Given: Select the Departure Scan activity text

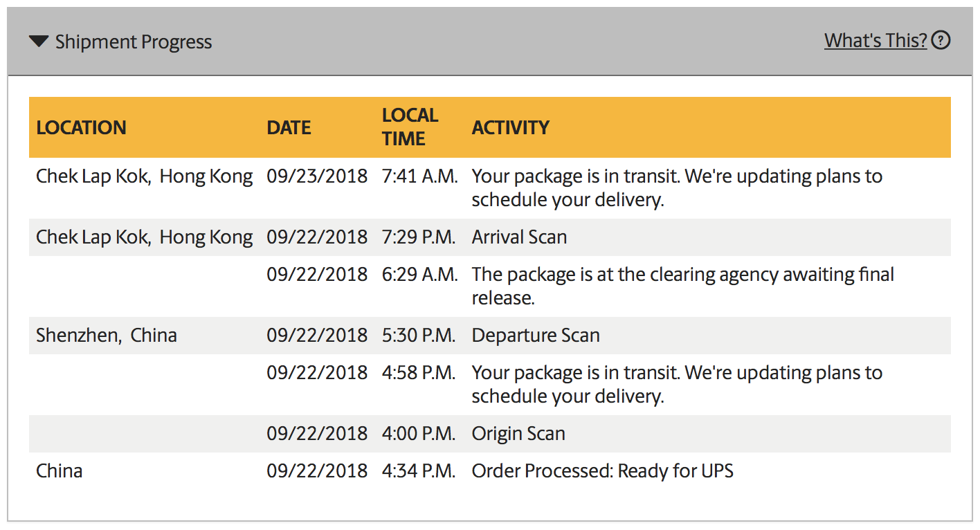Looking at the screenshot, I should click(x=536, y=336).
